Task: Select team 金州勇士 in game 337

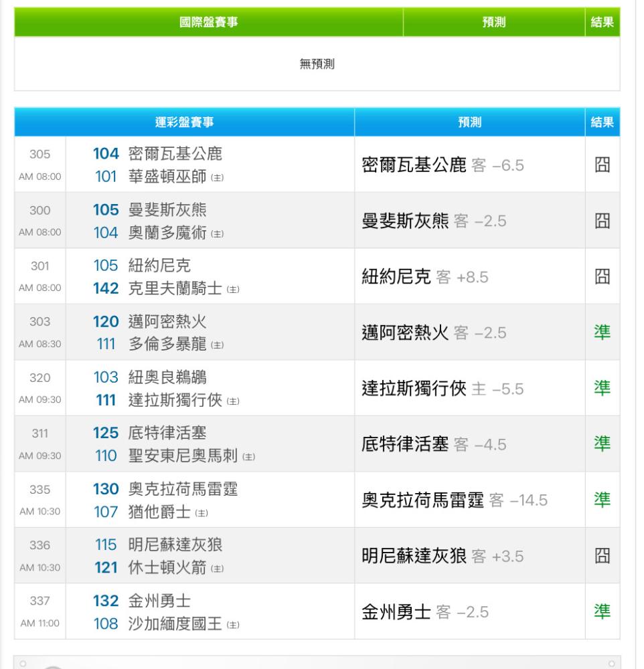Action: (x=159, y=601)
